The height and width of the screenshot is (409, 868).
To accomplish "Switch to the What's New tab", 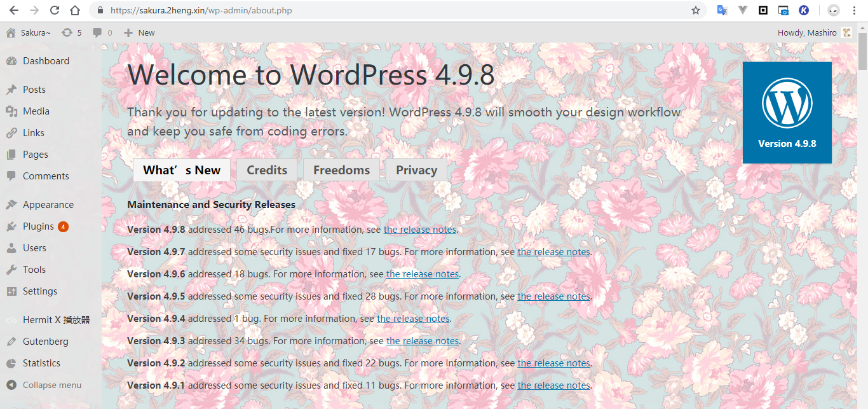I will coord(182,170).
